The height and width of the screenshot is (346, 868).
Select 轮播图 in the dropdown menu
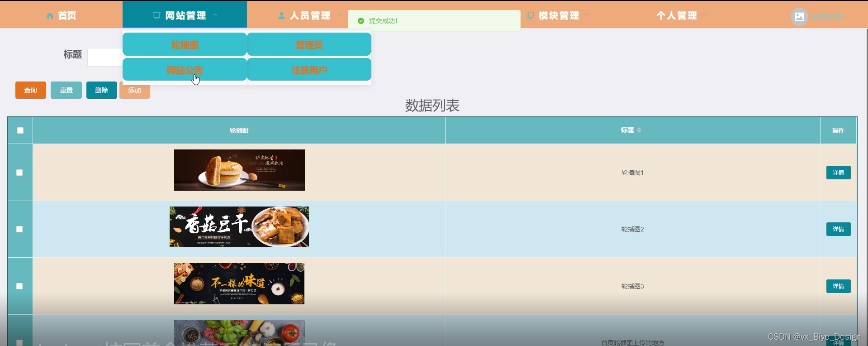point(185,44)
